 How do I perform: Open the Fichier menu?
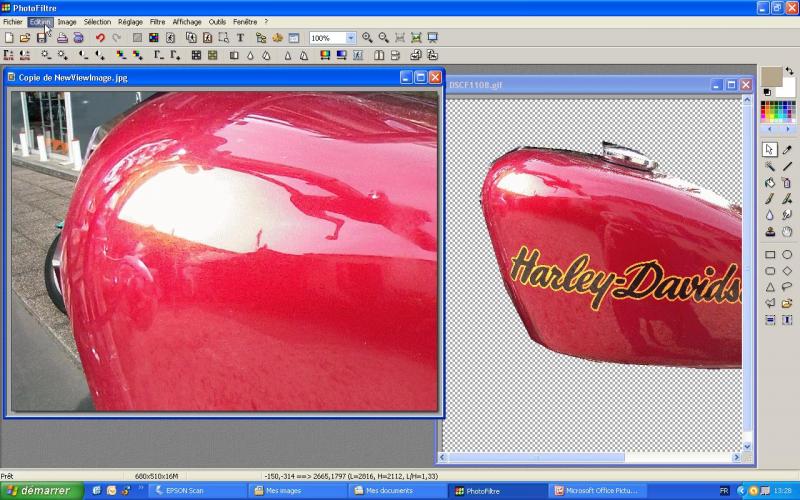click(x=13, y=22)
